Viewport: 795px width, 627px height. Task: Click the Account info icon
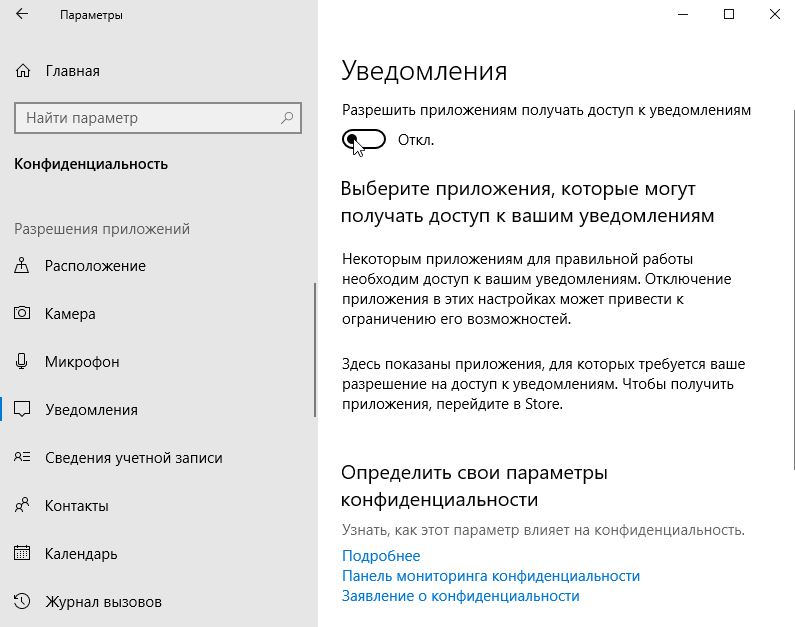click(x=22, y=457)
